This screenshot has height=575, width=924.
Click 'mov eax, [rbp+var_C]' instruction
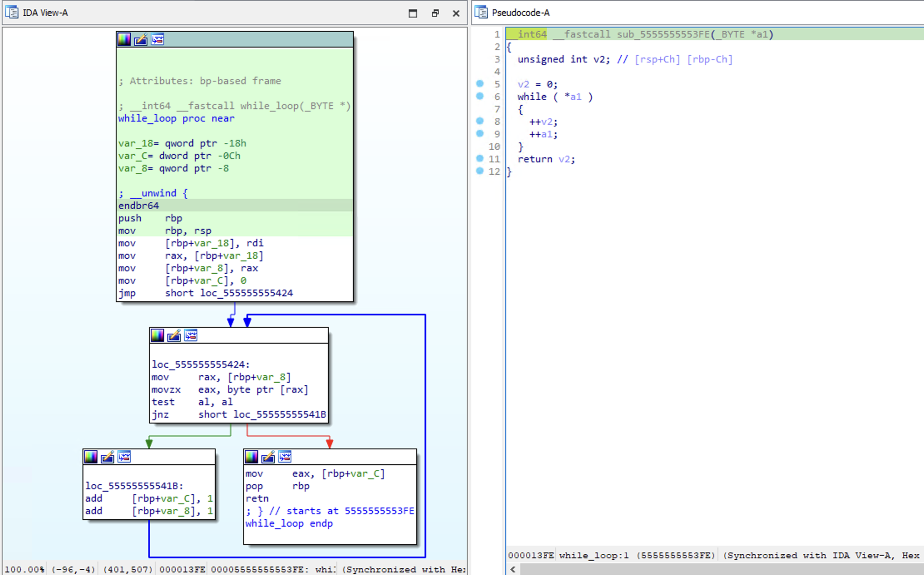coord(315,473)
